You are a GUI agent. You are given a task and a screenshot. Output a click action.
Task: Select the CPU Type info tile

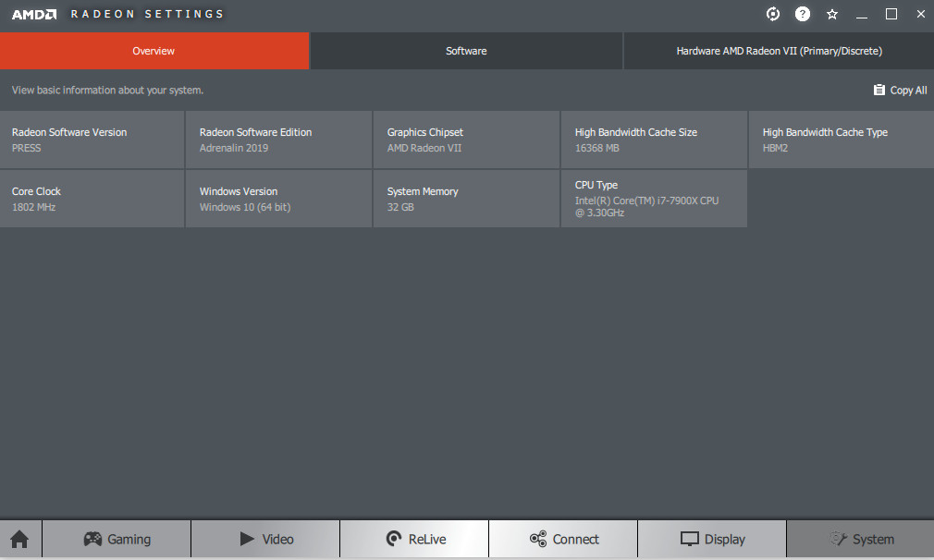coord(654,199)
